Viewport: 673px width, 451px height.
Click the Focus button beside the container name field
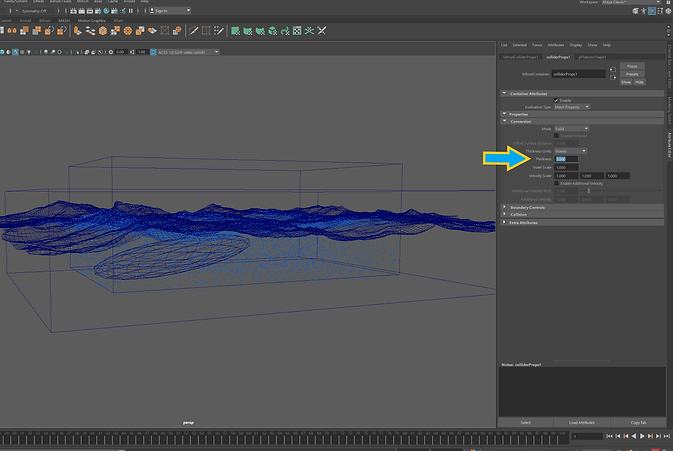coord(632,66)
